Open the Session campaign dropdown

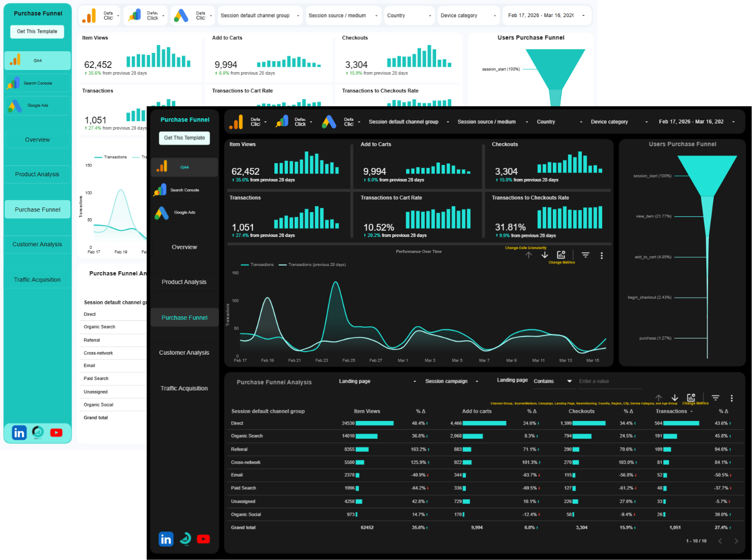pos(452,381)
